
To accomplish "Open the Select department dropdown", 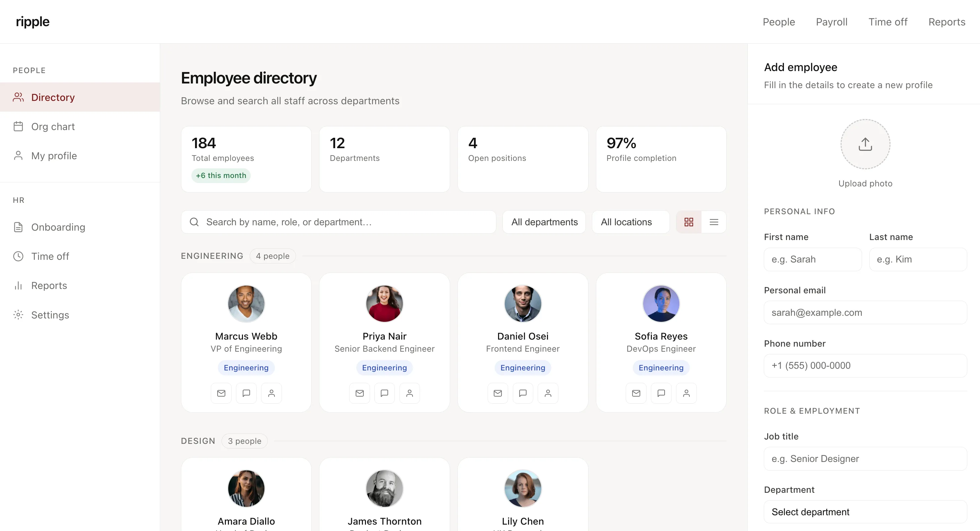I will pos(865,512).
